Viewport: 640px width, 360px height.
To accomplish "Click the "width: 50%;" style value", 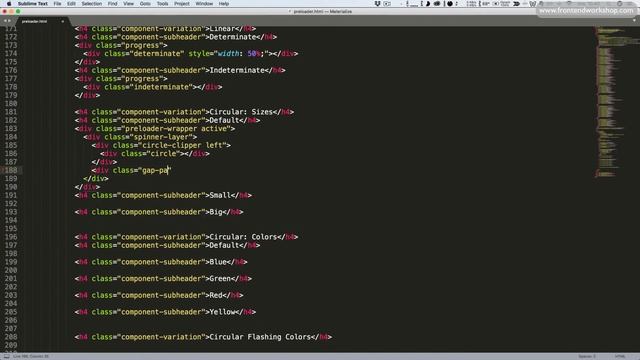I will [x=242, y=53].
